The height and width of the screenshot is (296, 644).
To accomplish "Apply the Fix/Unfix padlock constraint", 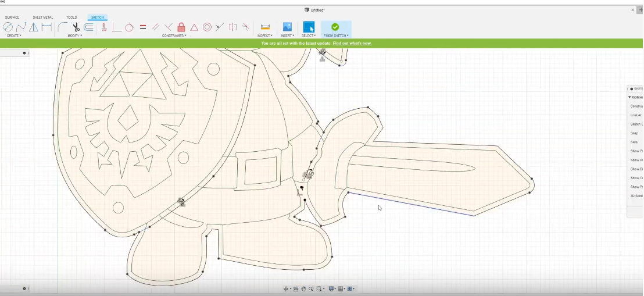I will coord(181,27).
